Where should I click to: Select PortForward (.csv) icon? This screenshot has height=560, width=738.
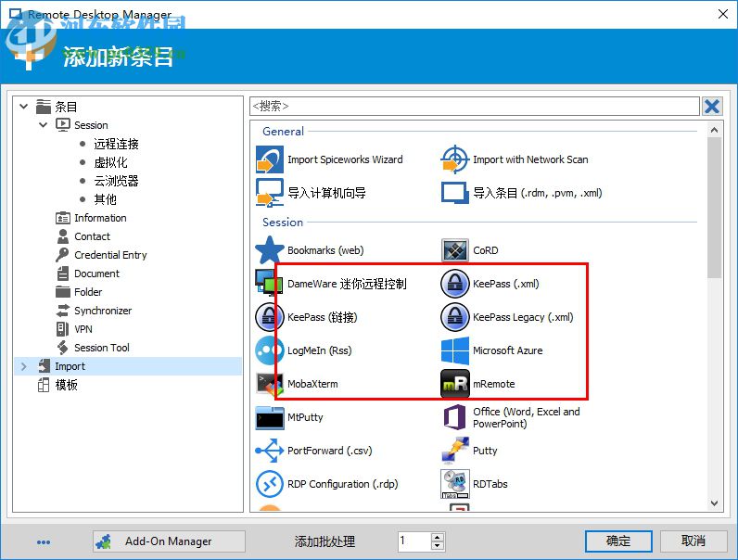click(269, 451)
